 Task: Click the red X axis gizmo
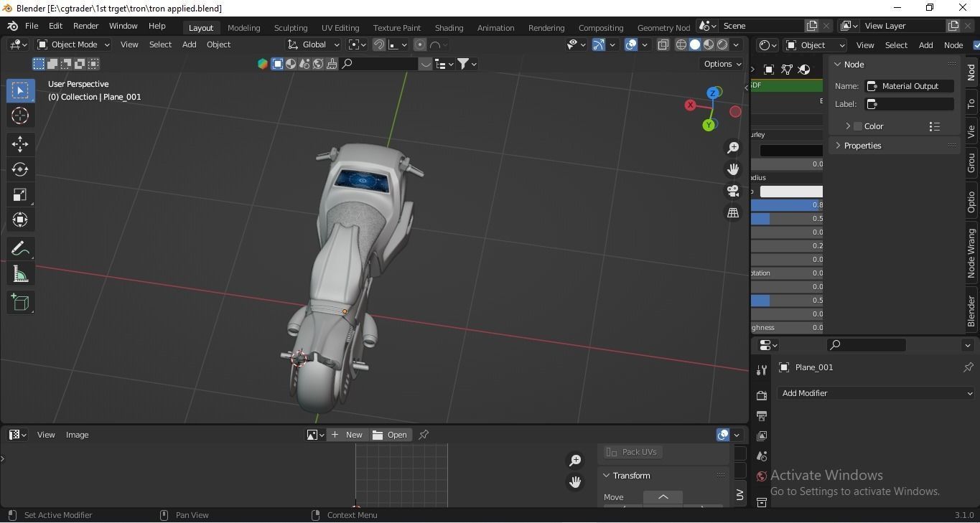[690, 105]
